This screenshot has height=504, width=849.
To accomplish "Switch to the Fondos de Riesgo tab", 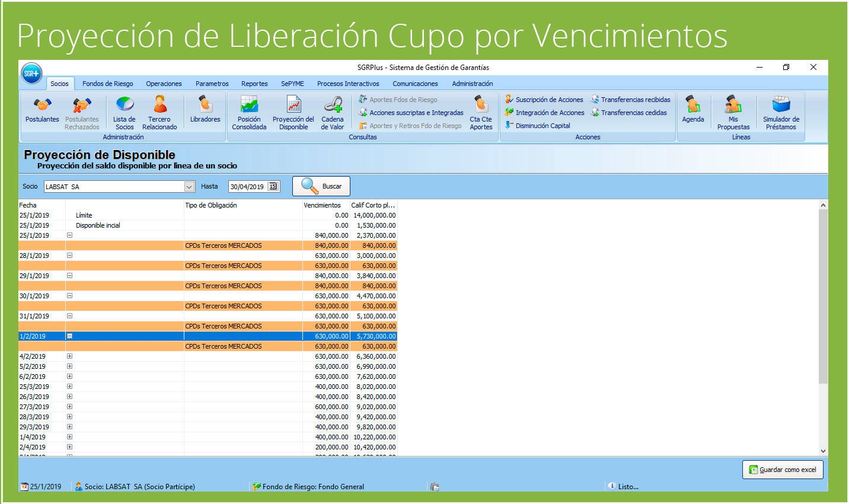I will tap(107, 83).
